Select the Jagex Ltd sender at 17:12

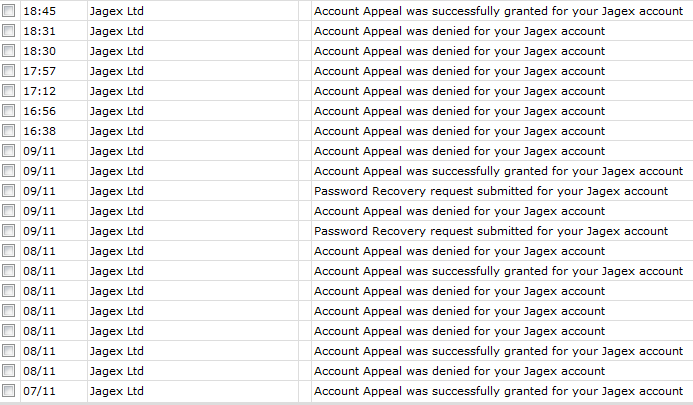(117, 91)
